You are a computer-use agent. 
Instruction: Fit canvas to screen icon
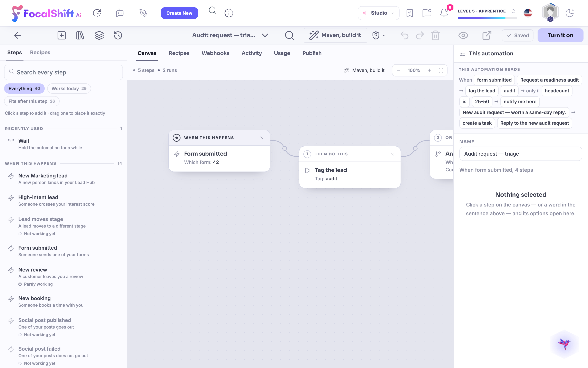pyautogui.click(x=441, y=70)
